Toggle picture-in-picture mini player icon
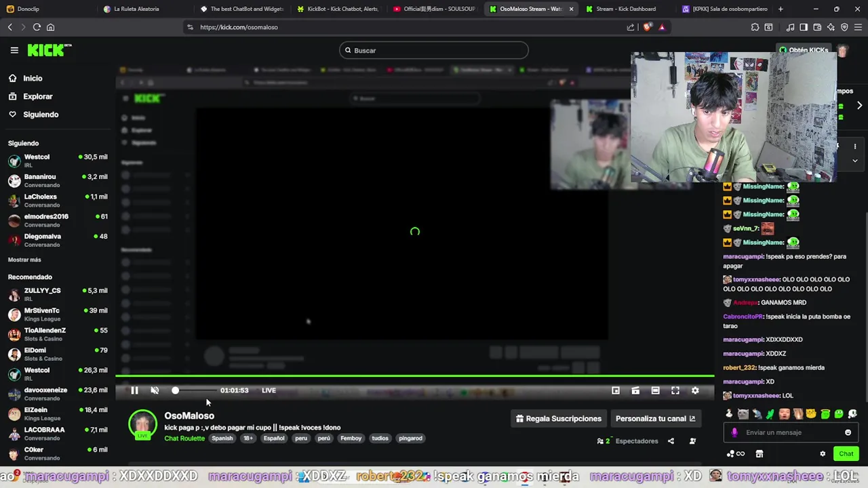The height and width of the screenshot is (488, 868). pyautogui.click(x=616, y=390)
